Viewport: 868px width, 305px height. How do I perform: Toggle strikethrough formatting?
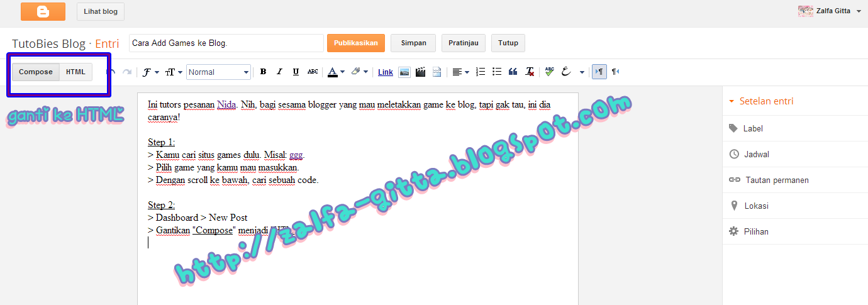[x=313, y=72]
